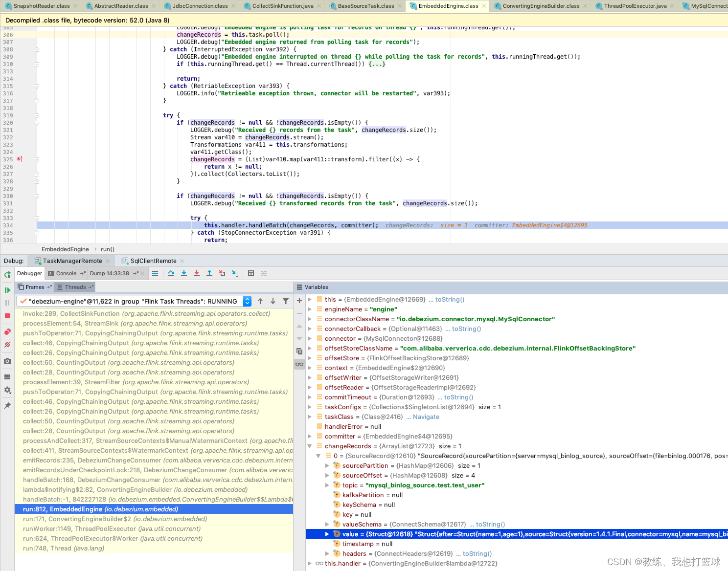Toggle Mute Breakpoints icon
This screenshot has width=728, height=571.
click(7, 345)
